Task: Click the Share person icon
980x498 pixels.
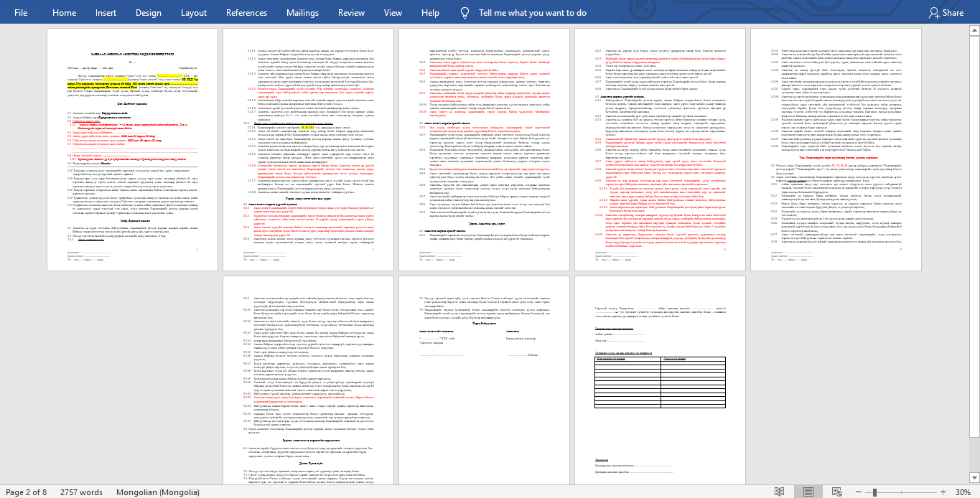Action: coord(933,12)
